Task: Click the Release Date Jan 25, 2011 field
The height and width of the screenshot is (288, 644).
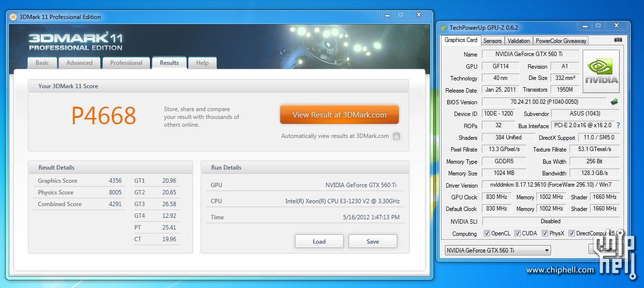Action: tap(500, 90)
